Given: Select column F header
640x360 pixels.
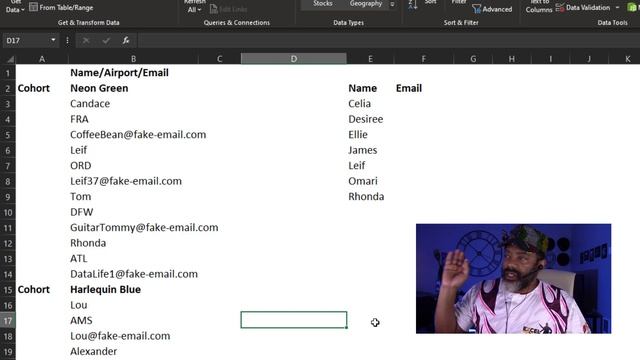Looking at the screenshot, I should pyautogui.click(x=424, y=59).
